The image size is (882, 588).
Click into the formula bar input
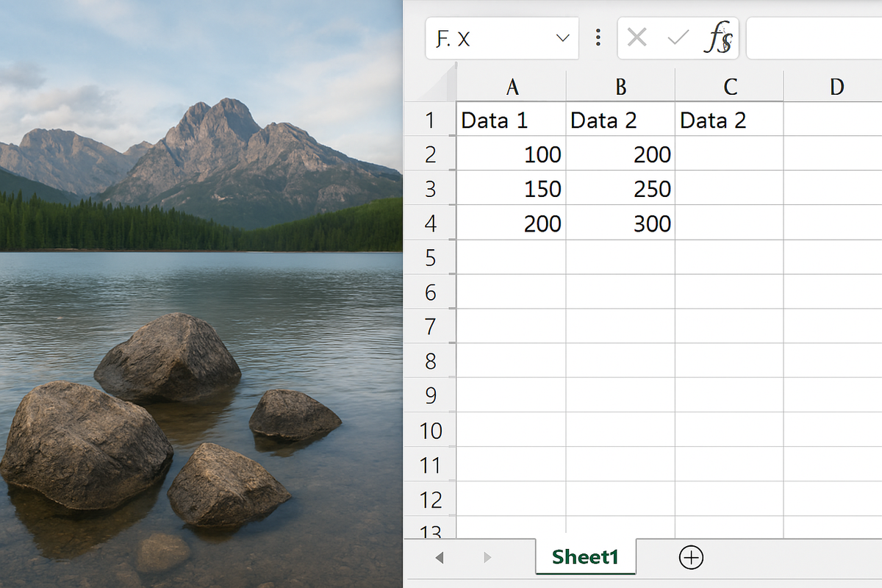814,38
